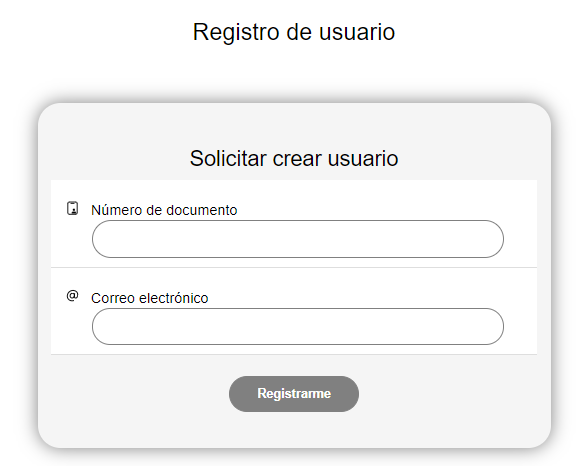Click the Número de documento label
Screen dimensions: 578x466
[x=164, y=210]
